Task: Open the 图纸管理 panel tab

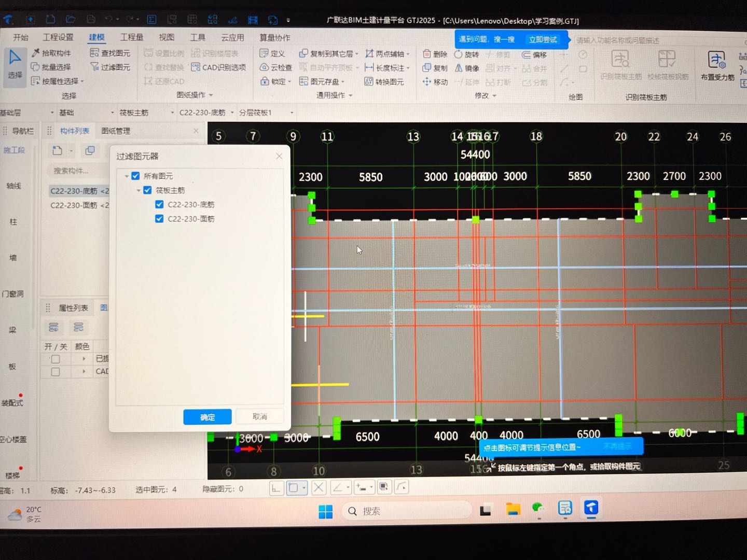Action: coord(116,131)
